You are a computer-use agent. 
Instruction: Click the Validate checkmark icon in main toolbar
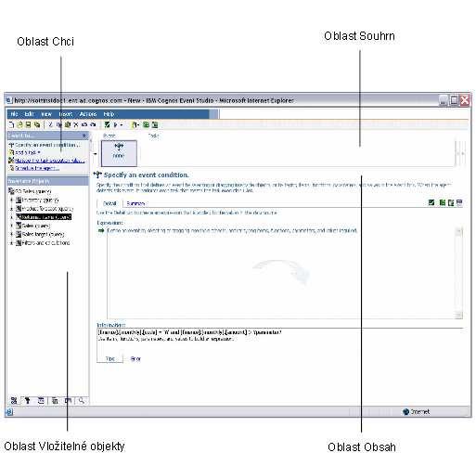point(107,124)
